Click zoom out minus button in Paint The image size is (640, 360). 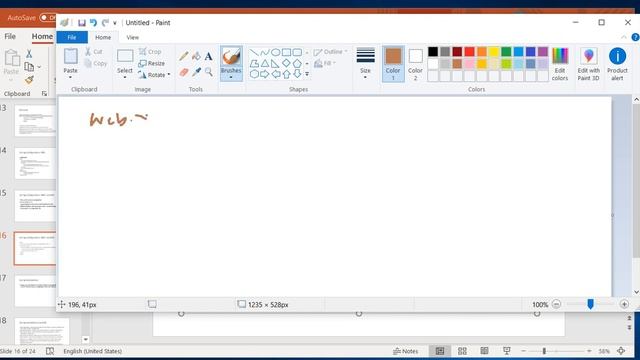tap(556, 304)
